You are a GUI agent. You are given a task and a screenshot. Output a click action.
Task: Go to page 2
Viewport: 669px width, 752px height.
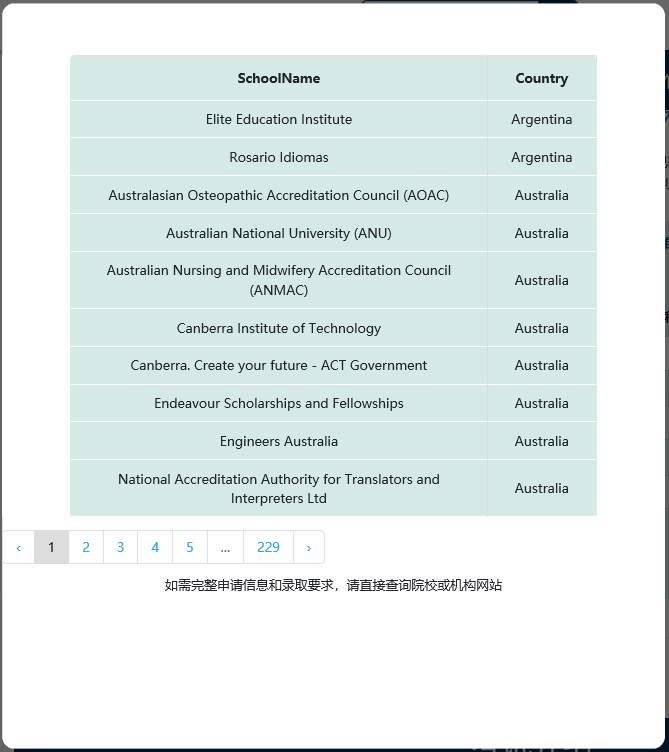point(86,547)
